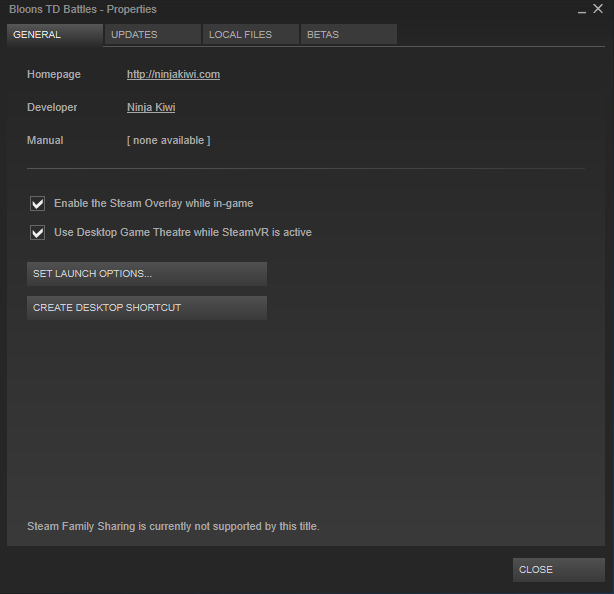Image resolution: width=614 pixels, height=594 pixels.
Task: Click Create Desktop Shortcut button
Action: click(x=147, y=308)
